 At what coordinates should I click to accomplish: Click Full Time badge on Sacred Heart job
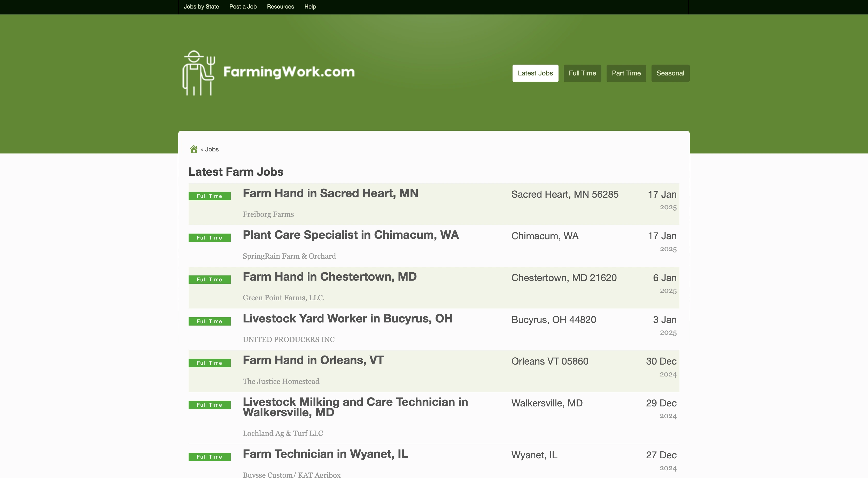209,196
